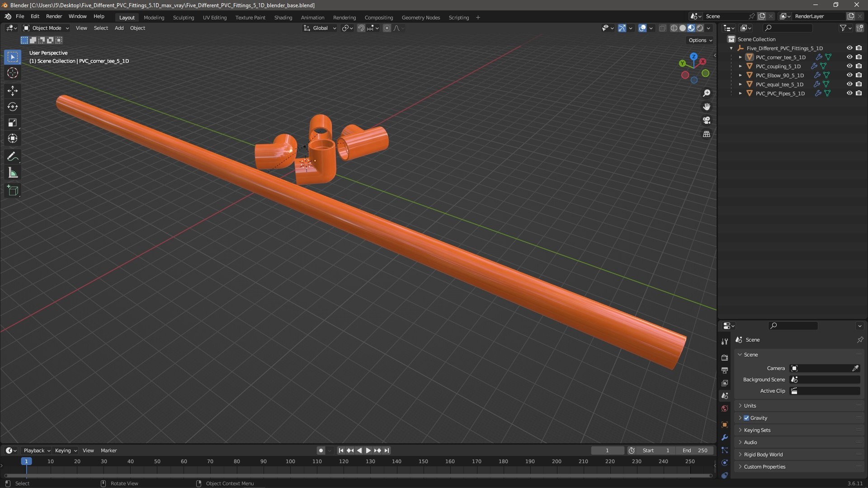Viewport: 868px width, 488px height.
Task: Open the viewport Add menu
Action: coord(119,28)
